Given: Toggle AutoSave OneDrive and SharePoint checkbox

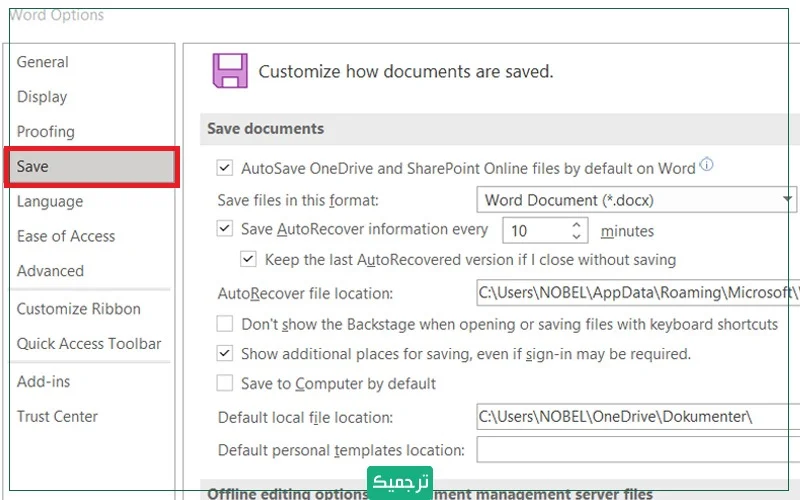Looking at the screenshot, I should 225,168.
